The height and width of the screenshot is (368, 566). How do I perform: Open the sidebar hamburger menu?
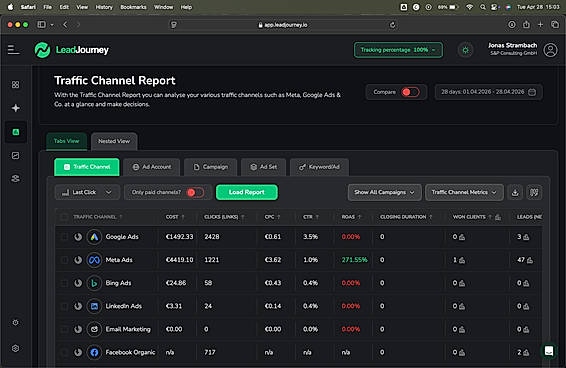[x=13, y=50]
